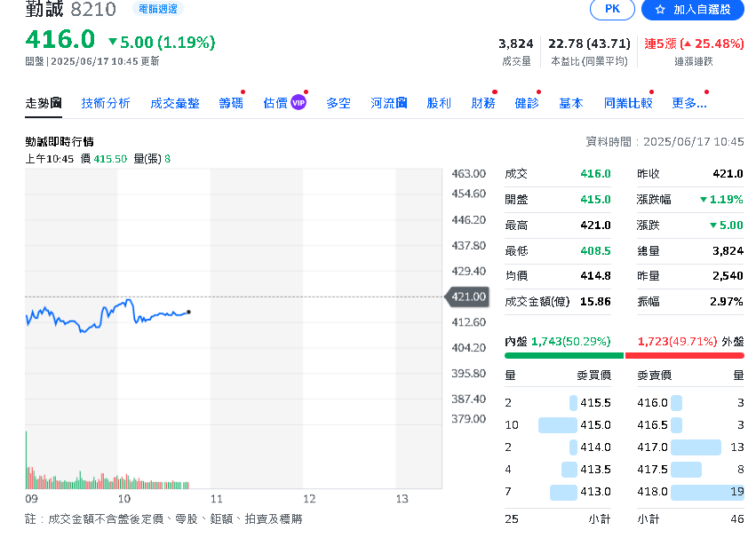View the 股利 tab
This screenshot has width=756, height=546.
[x=439, y=103]
